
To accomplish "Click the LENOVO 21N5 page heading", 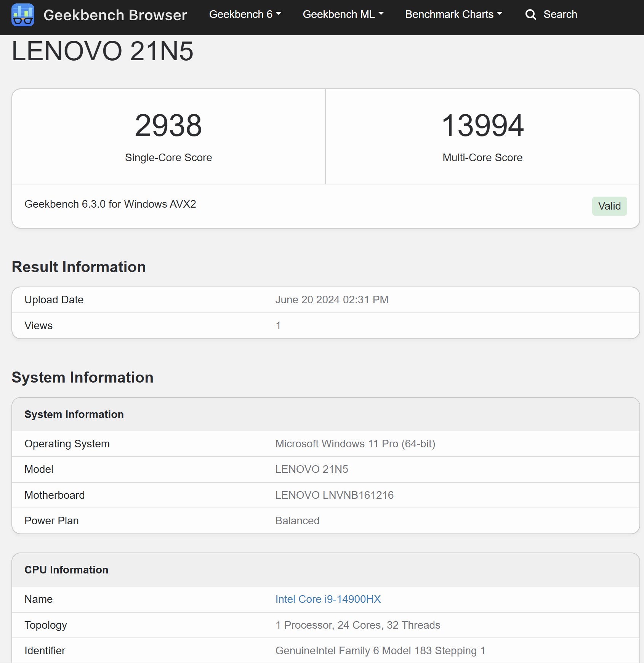I will tap(103, 51).
